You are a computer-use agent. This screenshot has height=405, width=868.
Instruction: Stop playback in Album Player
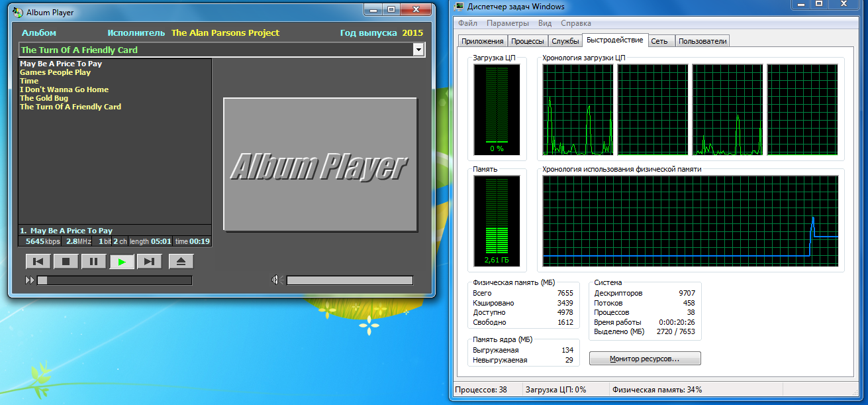coord(66,262)
